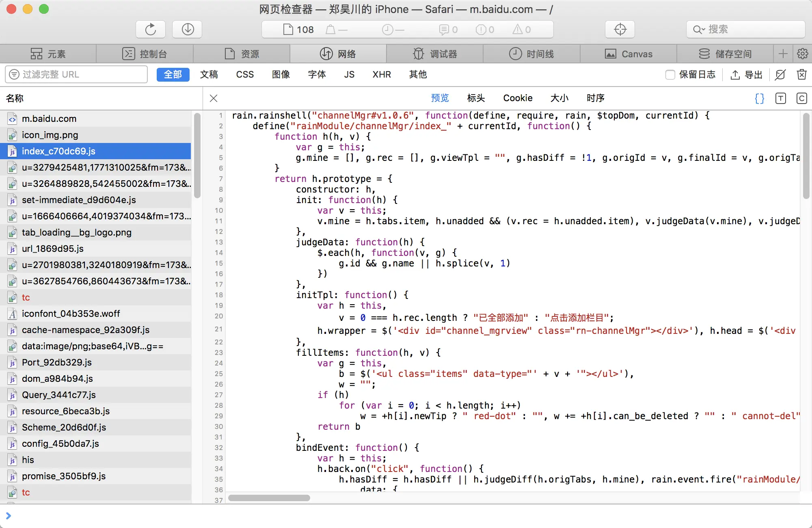Toggle the type info T icon

coord(780,98)
